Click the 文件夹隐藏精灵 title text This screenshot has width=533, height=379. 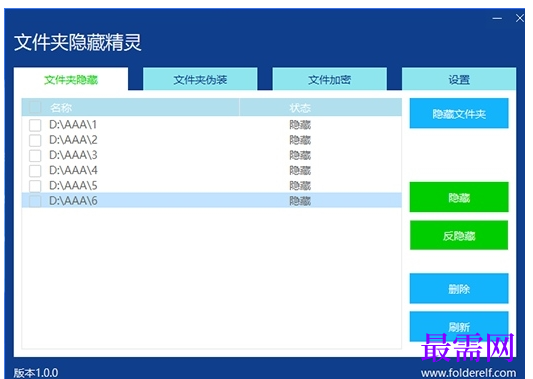point(78,42)
